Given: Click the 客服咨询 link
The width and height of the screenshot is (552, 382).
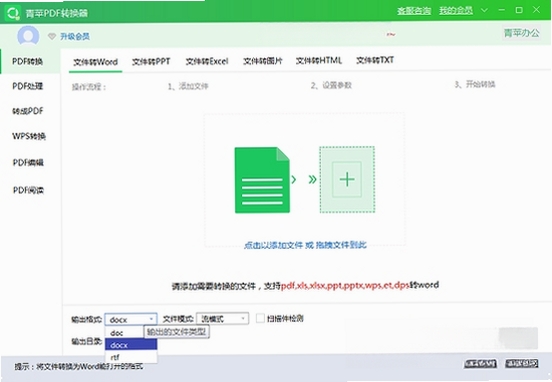Looking at the screenshot, I should point(414,11).
